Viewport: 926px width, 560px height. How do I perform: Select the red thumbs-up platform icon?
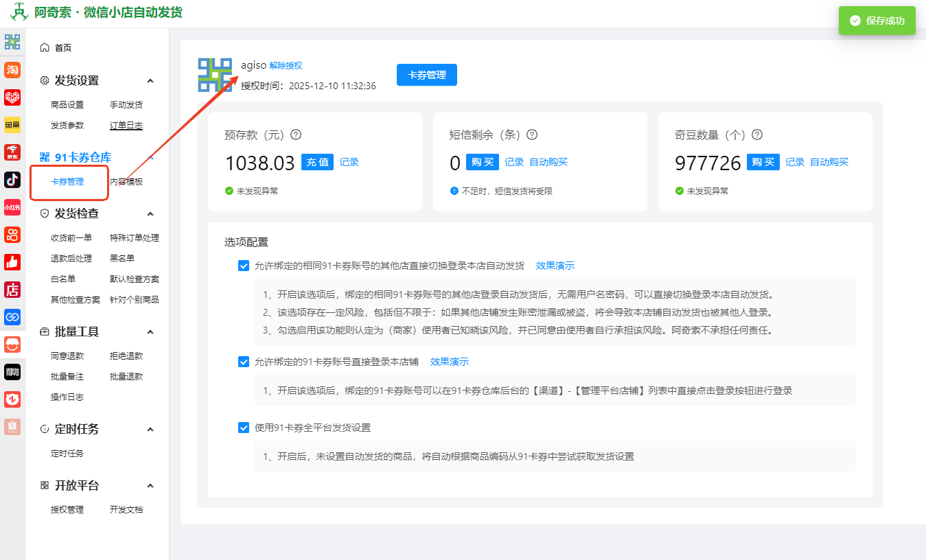coord(12,262)
